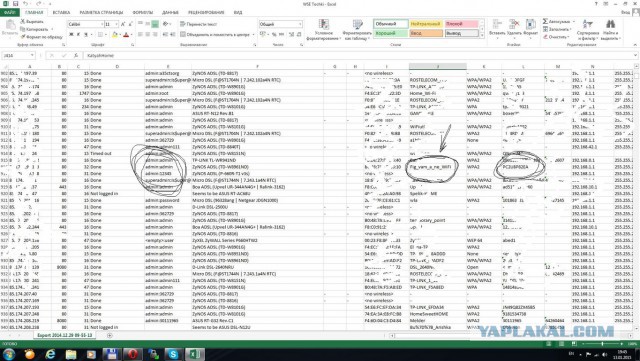Select the Export 2014.12.29 sheet tab
Image resolution: width=640 pixels, height=361 pixels.
64,335
